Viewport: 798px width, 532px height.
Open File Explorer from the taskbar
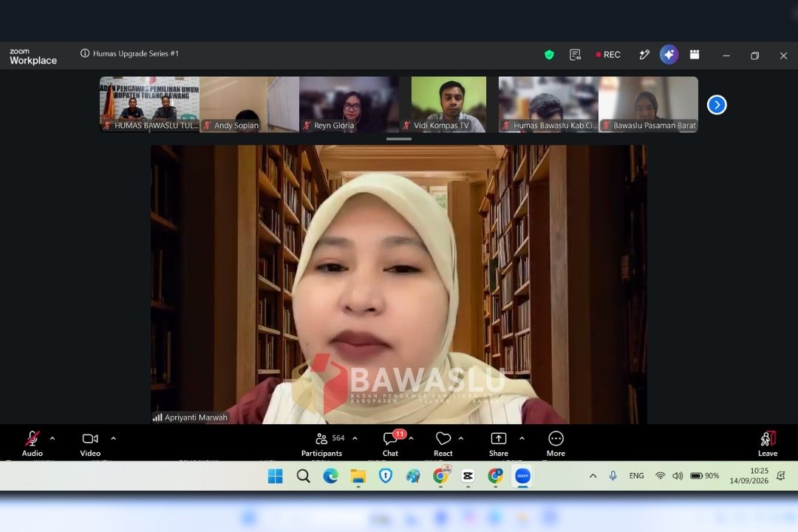[x=358, y=476]
